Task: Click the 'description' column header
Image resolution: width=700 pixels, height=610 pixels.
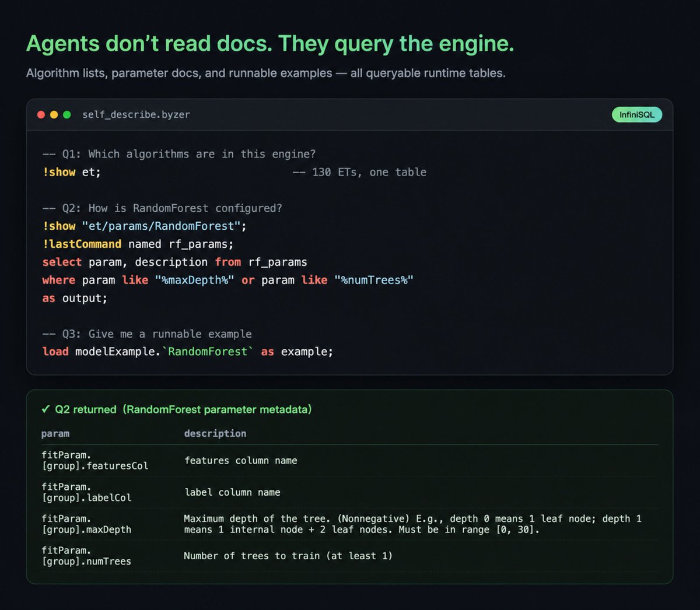Action: tap(215, 433)
